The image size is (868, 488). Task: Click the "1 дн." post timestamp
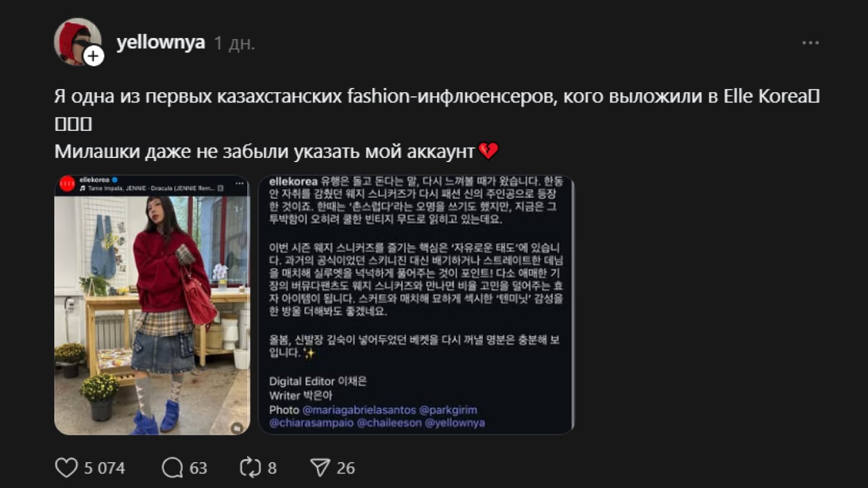tap(234, 43)
